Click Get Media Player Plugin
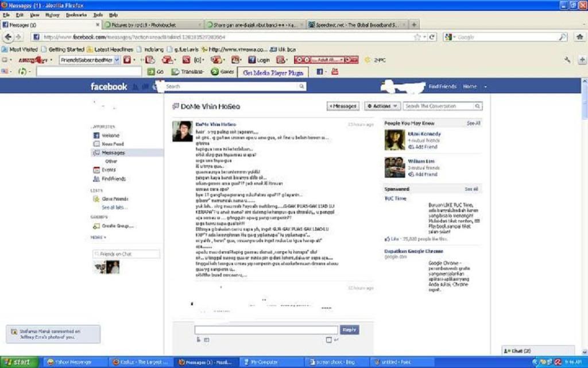Image resolution: width=588 pixels, height=368 pixels. click(273, 72)
